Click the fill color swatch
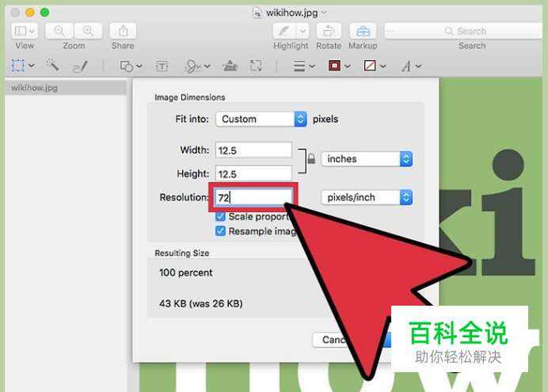Screen dimensions: 548x392 pos(370,65)
